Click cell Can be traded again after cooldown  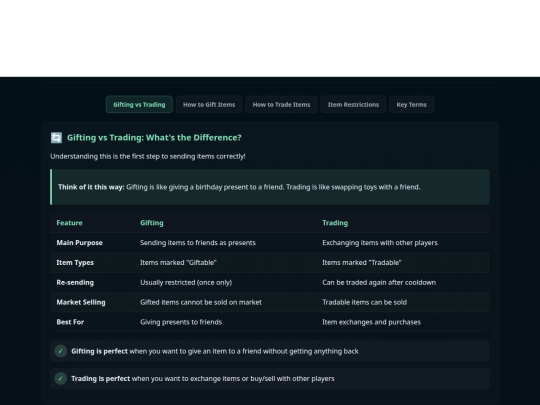pyautogui.click(x=379, y=282)
